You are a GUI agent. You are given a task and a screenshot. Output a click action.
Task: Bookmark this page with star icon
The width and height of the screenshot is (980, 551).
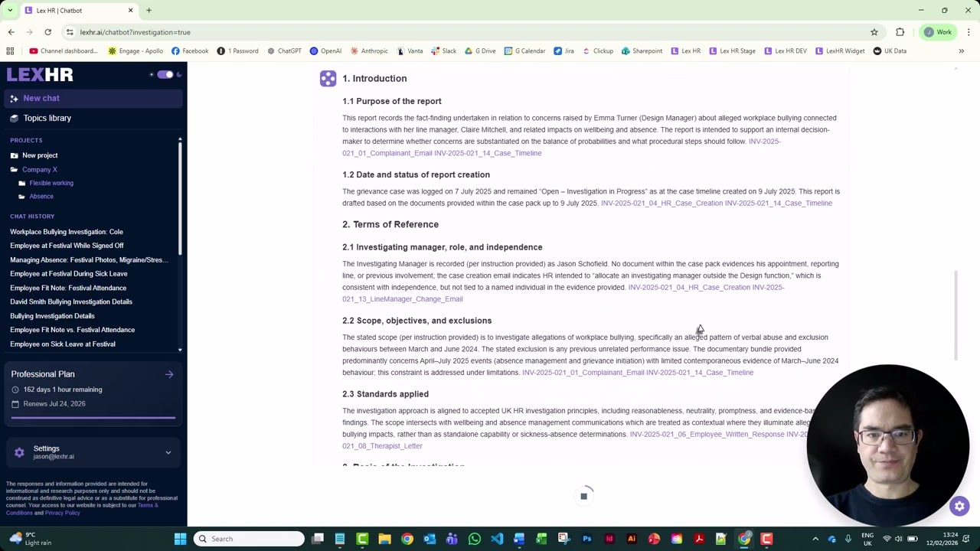click(874, 32)
